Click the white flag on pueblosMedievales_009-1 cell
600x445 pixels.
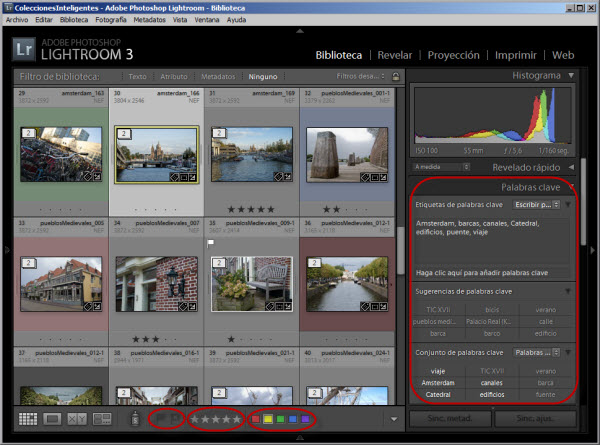click(210, 243)
